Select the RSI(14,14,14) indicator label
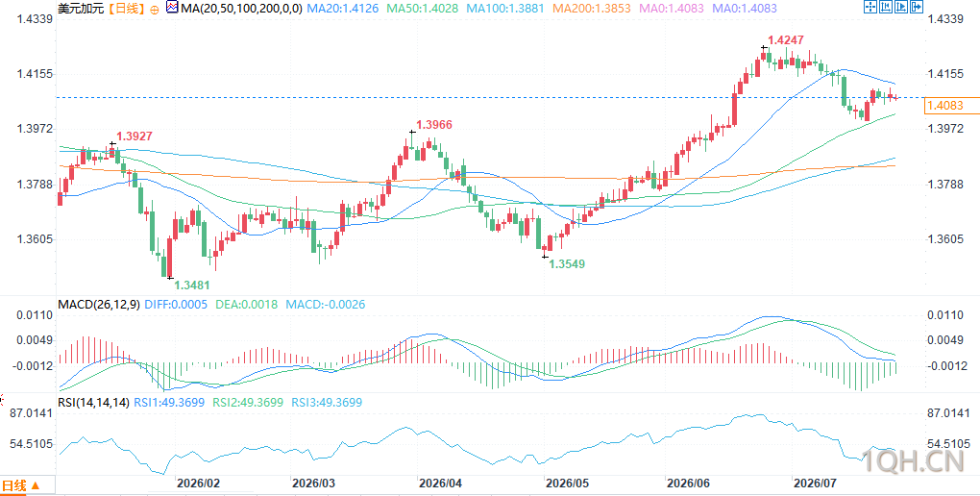980x496 pixels. pyautogui.click(x=94, y=403)
